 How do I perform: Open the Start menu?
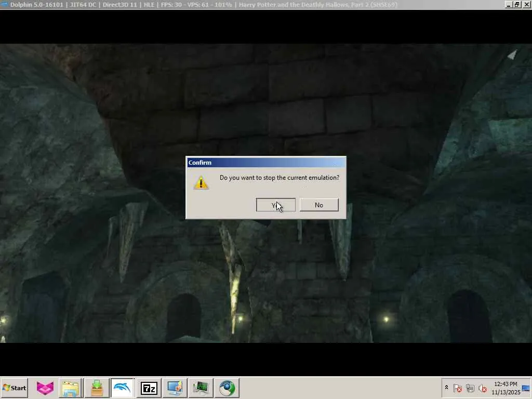coord(14,388)
